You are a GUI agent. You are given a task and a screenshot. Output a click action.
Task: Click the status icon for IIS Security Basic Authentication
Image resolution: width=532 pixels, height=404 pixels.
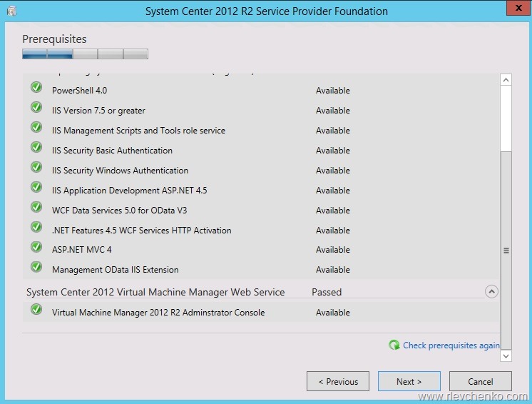point(36,147)
